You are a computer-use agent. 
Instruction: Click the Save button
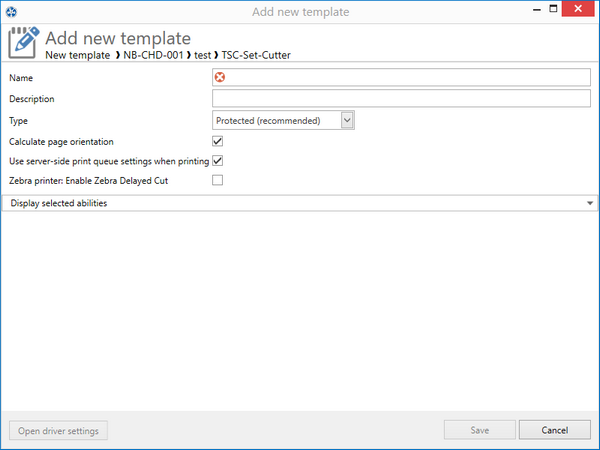pos(479,430)
